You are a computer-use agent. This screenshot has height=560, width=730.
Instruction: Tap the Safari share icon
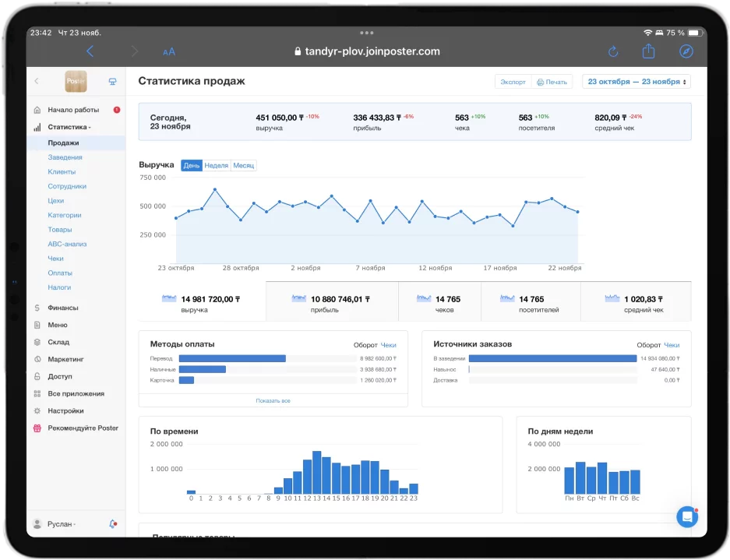click(648, 51)
